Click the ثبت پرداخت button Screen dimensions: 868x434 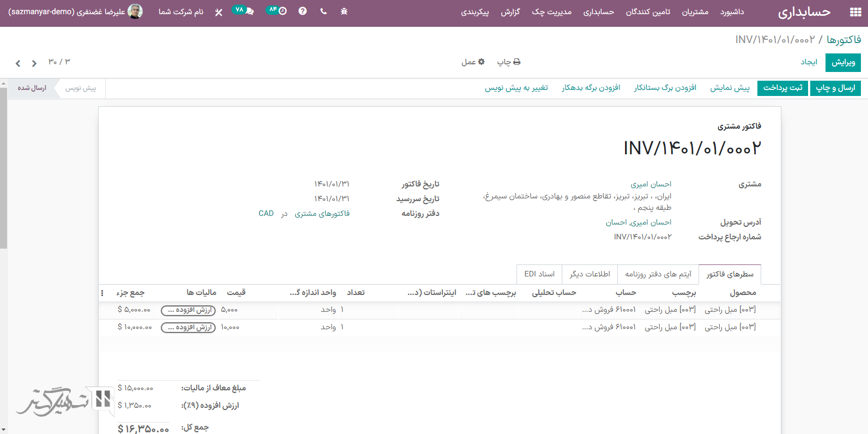pos(782,88)
